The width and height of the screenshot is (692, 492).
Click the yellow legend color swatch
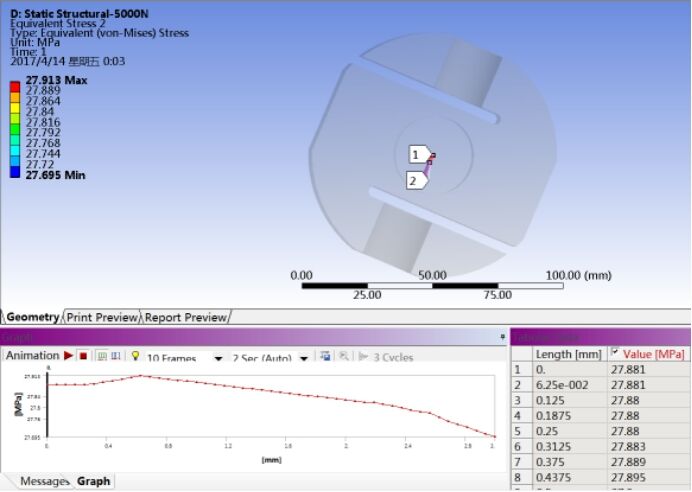coord(15,108)
